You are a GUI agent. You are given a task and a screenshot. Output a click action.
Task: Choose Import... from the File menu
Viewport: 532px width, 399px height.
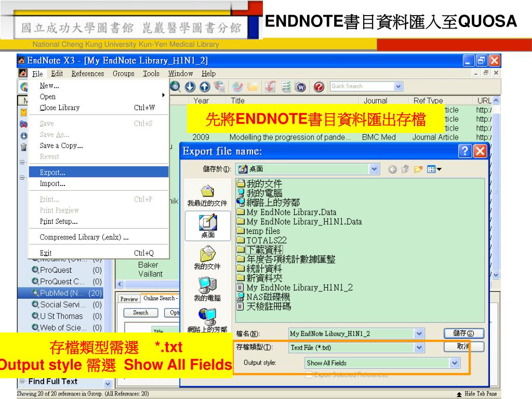click(x=99, y=183)
